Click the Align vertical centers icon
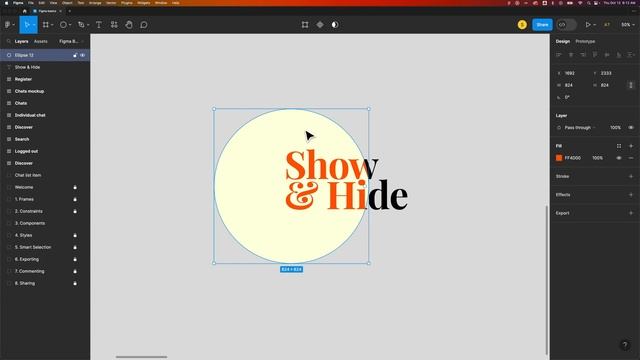Screen dimensions: 640x360 coord(607,55)
